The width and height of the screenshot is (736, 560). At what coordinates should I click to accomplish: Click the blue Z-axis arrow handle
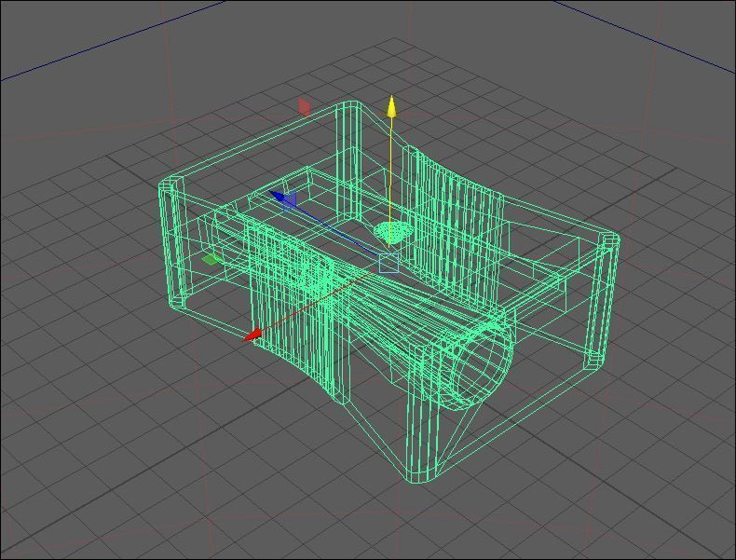coord(277,195)
